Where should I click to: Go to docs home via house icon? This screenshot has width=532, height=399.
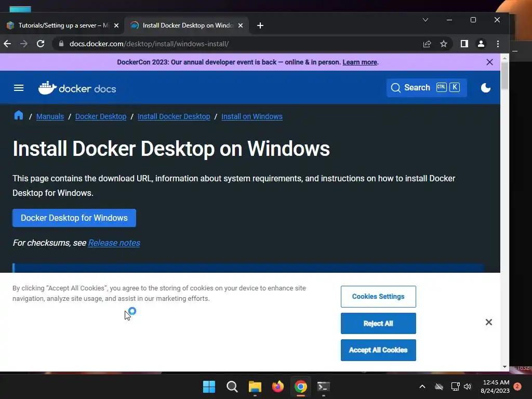pyautogui.click(x=19, y=115)
